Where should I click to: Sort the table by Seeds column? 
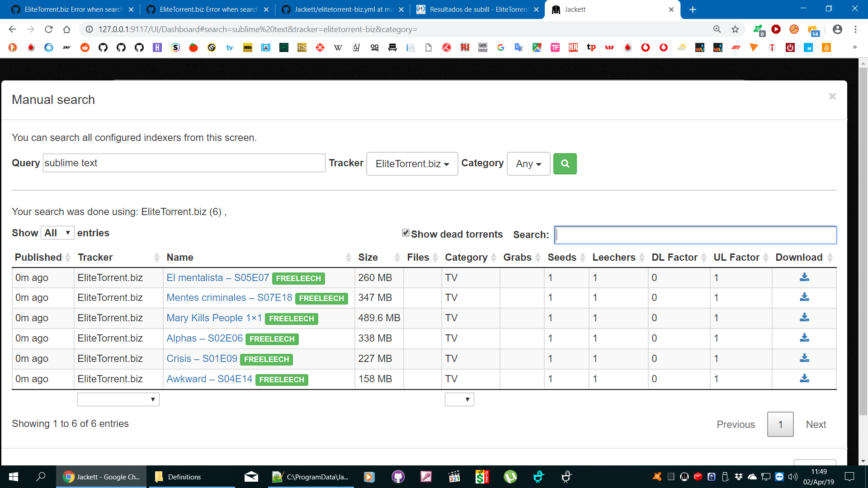click(x=562, y=258)
